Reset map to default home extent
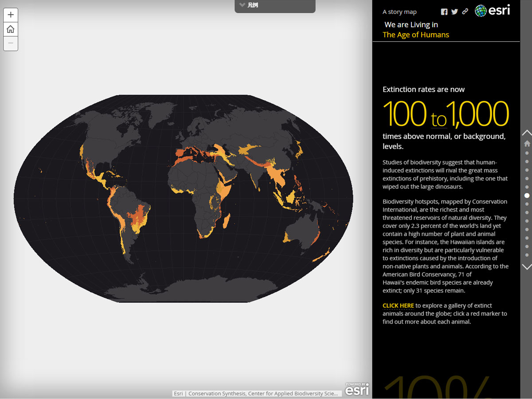Screen dimensions: 532x399 coord(11,29)
